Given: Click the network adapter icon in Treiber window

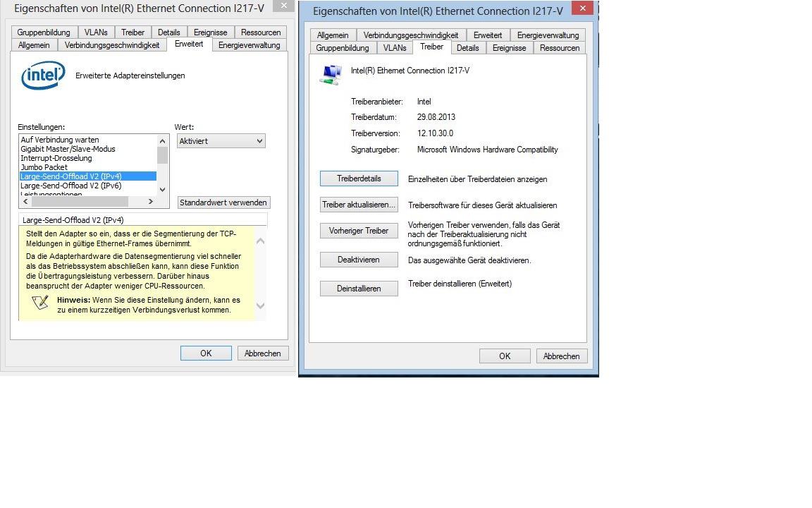Looking at the screenshot, I should 331,75.
